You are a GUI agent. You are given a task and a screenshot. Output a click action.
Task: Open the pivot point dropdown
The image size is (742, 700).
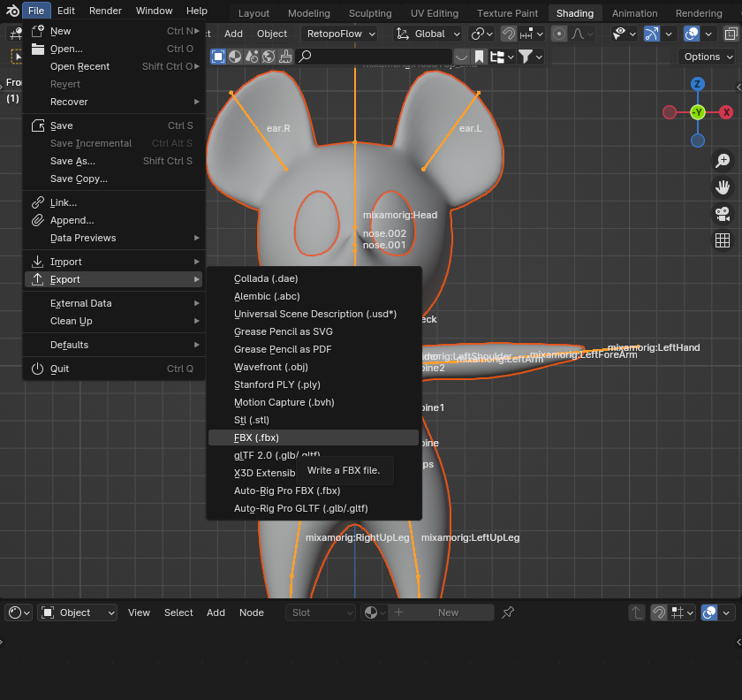click(481, 34)
